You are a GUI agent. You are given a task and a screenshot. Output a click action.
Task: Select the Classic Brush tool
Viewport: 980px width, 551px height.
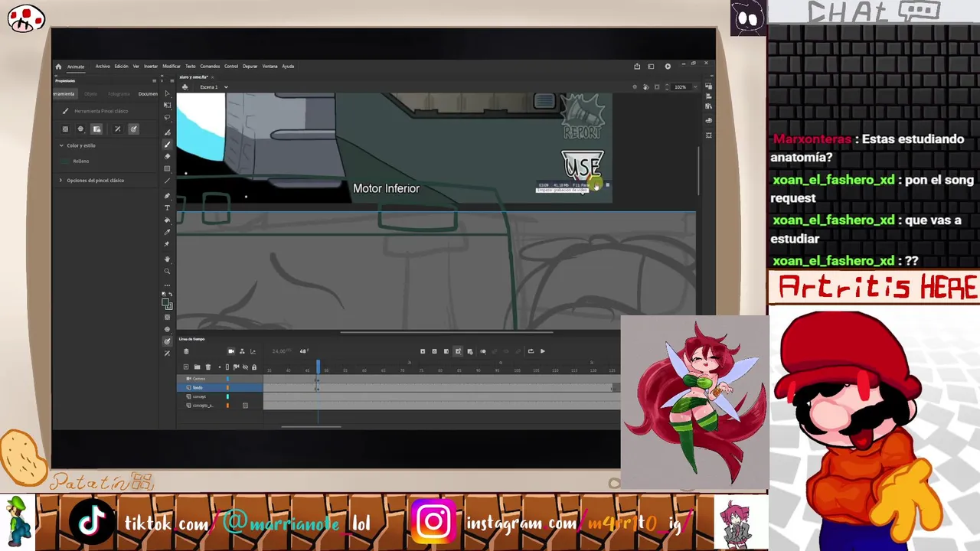(167, 145)
